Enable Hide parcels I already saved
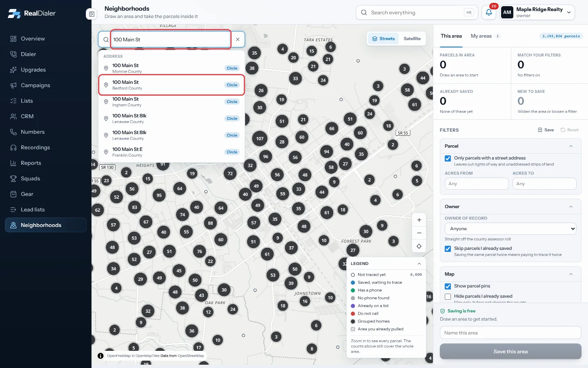The image size is (588, 368). point(448,296)
